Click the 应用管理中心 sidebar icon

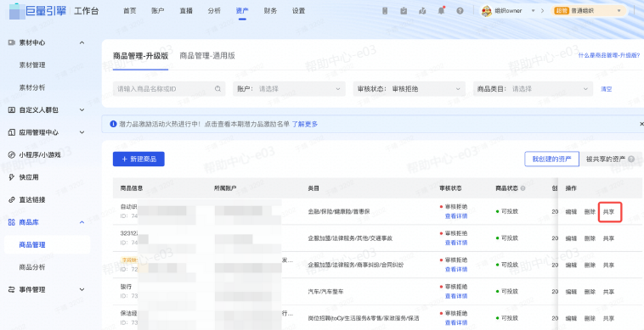coord(12,132)
